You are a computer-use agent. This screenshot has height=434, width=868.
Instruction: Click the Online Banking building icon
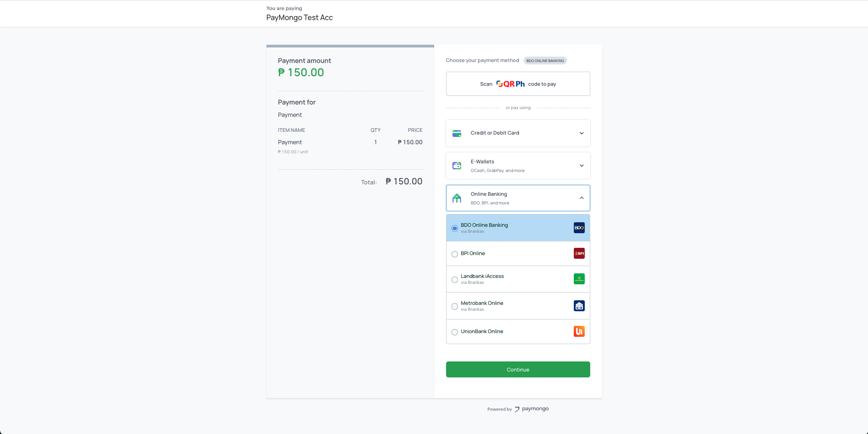tap(457, 198)
